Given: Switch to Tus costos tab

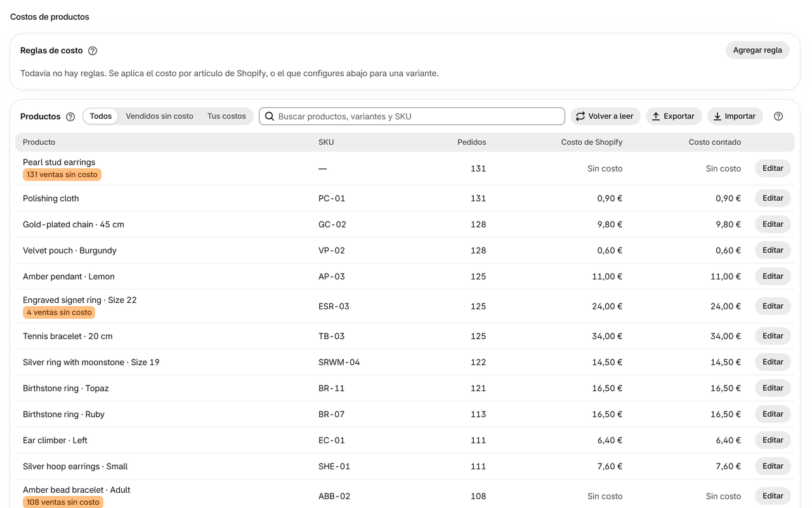Looking at the screenshot, I should (226, 116).
